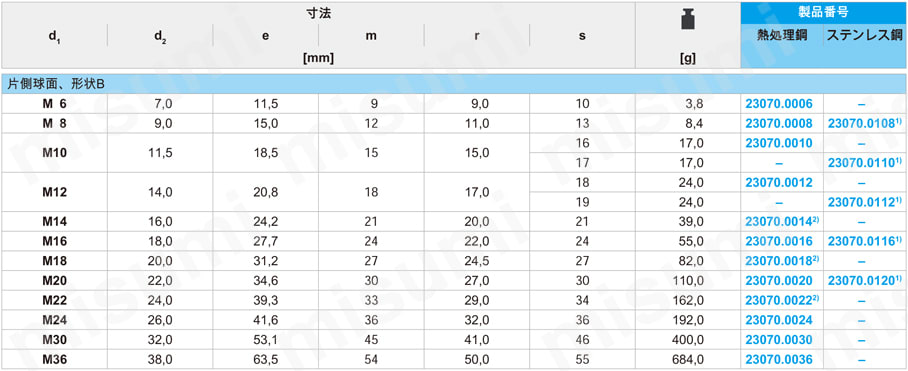Open stainless product 23070.0110
Image resolution: width=908 pixels, height=371 pixels.
click(x=862, y=163)
